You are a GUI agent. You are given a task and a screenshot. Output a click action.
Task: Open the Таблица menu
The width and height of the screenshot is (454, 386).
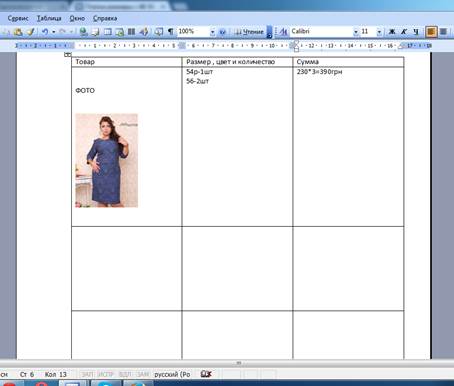[49, 18]
